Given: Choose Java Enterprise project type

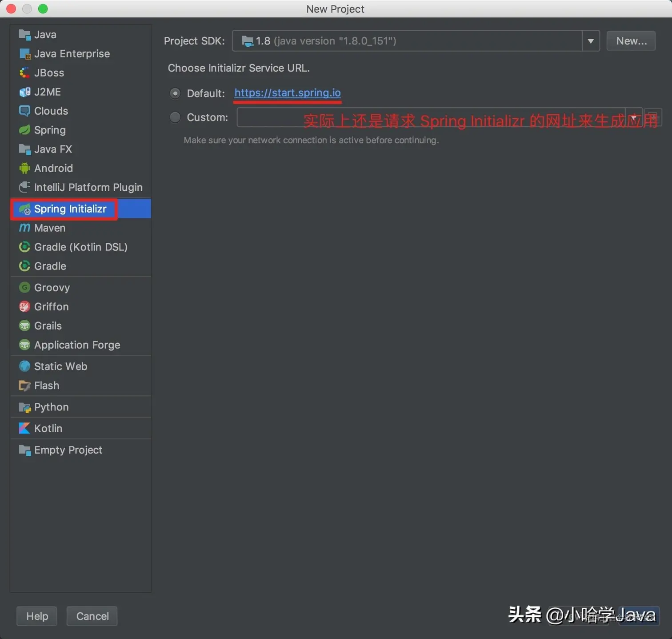Looking at the screenshot, I should [x=72, y=54].
